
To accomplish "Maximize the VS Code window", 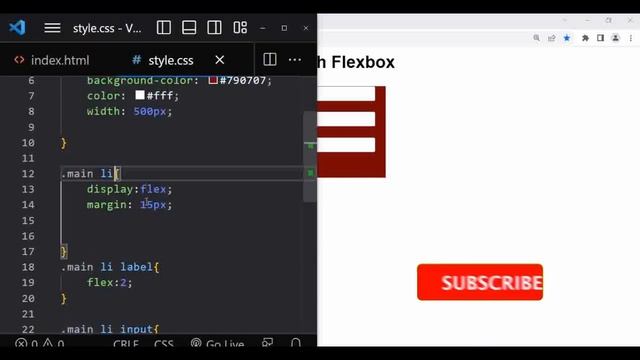I will click(x=284, y=28).
